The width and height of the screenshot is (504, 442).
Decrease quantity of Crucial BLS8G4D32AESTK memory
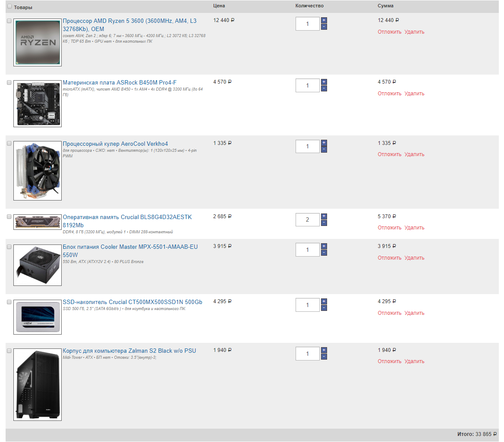point(324,223)
